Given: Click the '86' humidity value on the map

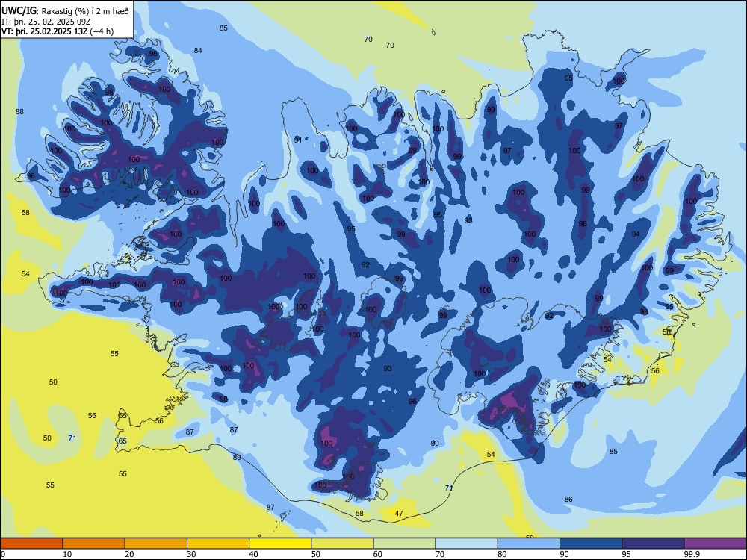Looking at the screenshot, I should 568,499.
